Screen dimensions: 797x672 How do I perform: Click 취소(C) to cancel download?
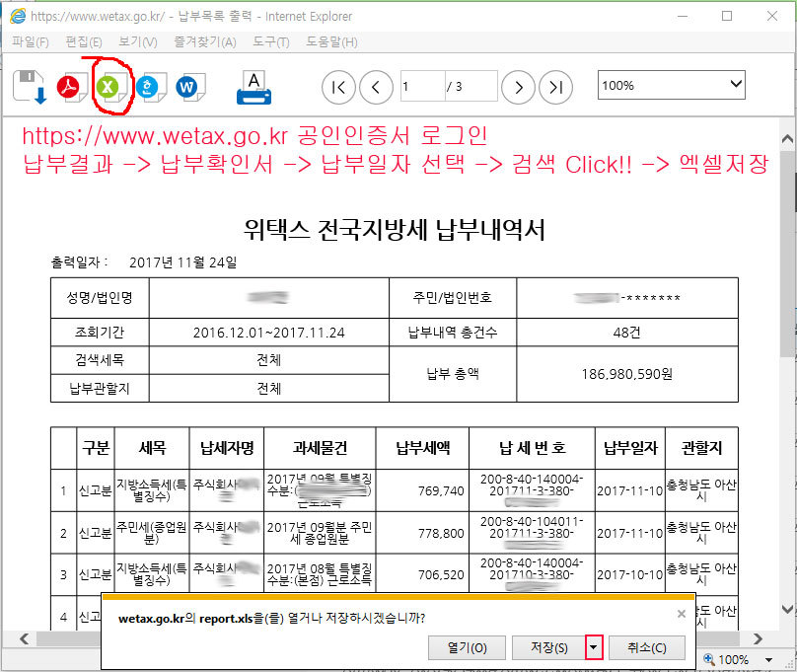(x=646, y=647)
